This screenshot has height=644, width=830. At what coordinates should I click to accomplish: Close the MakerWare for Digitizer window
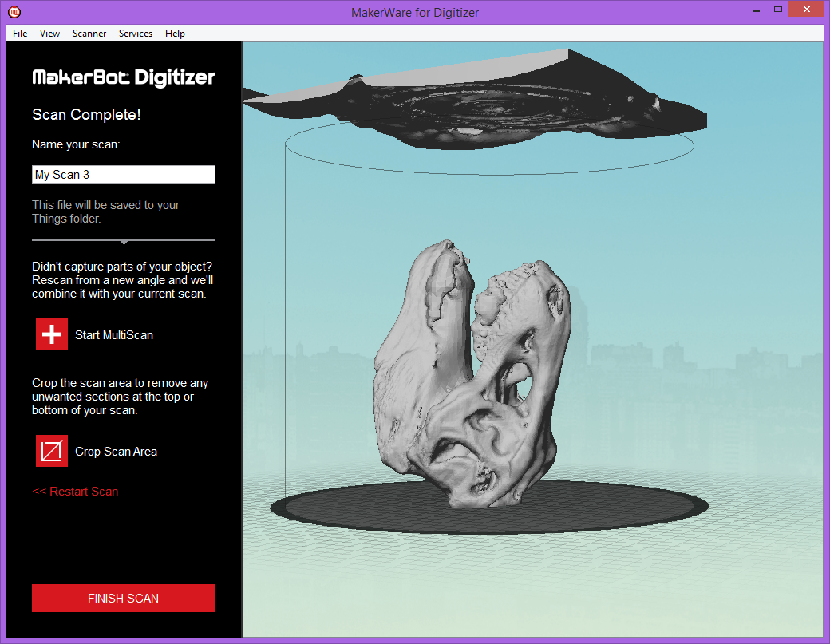[807, 9]
